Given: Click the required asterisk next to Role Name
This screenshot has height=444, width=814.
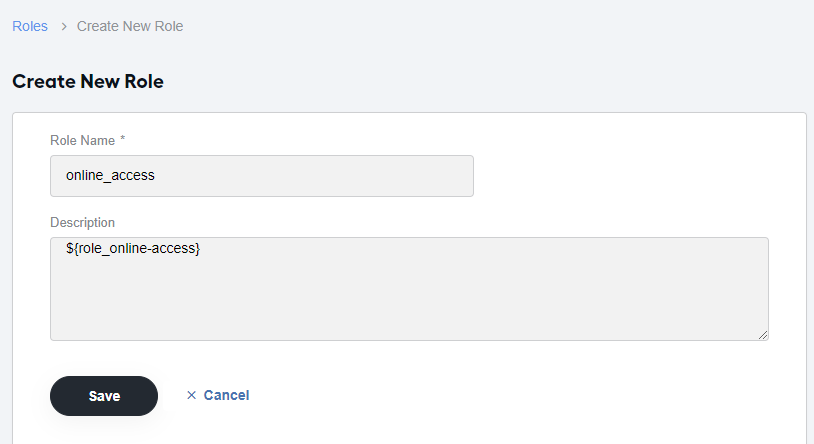Looking at the screenshot, I should (123, 139).
